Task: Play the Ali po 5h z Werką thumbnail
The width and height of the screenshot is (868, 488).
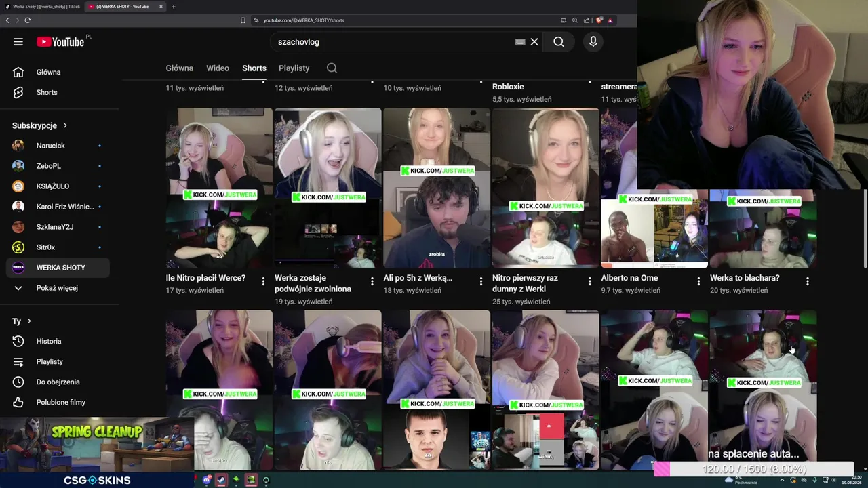Action: point(437,188)
